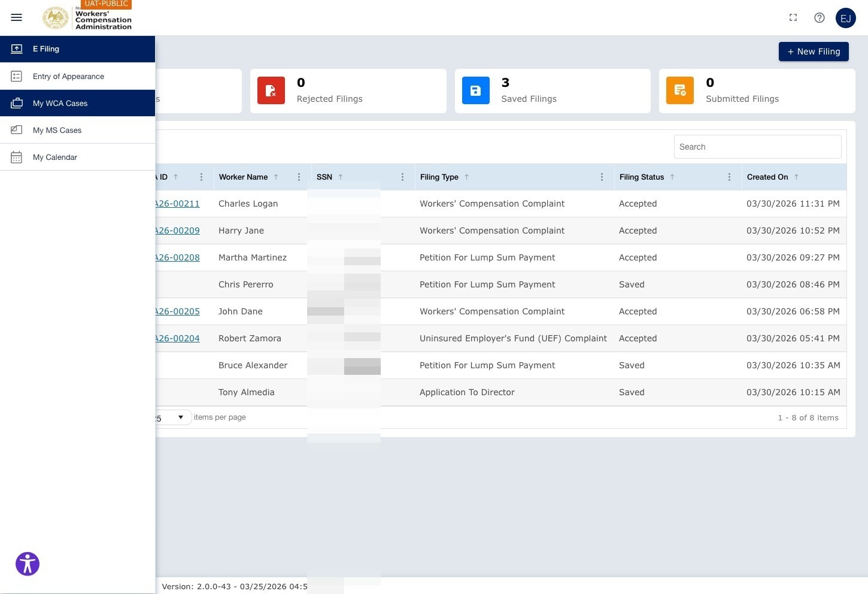This screenshot has width=868, height=594.
Task: Select the Charles Logan worker name cell
Action: tap(248, 204)
